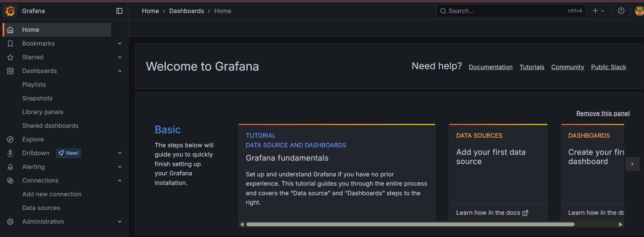Select Home in the sidebar menu
The image size is (644, 237).
(57, 30)
